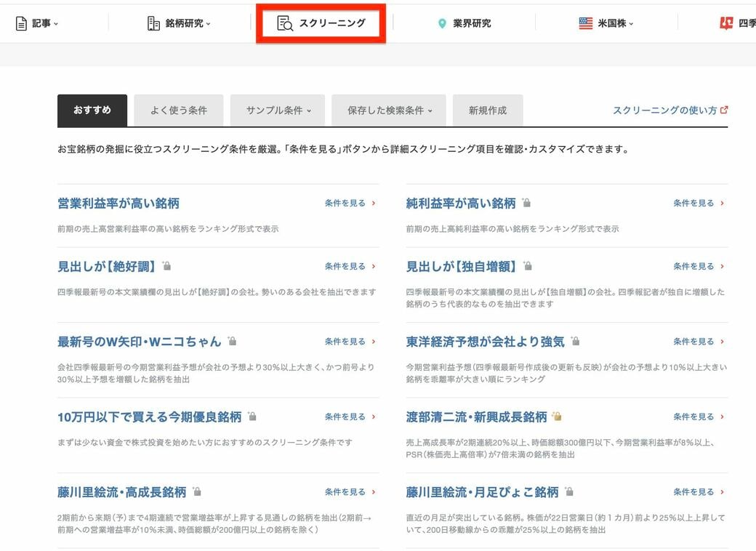756x551 pixels.
Task: Click the 新規作成 button
Action: coord(488,110)
